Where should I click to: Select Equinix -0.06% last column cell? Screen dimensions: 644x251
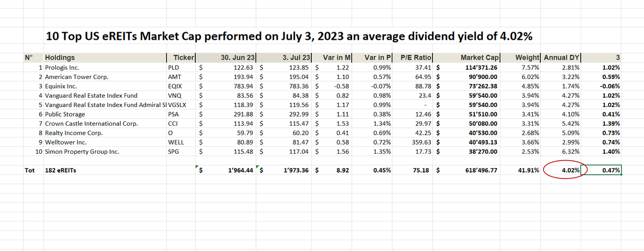610,86
